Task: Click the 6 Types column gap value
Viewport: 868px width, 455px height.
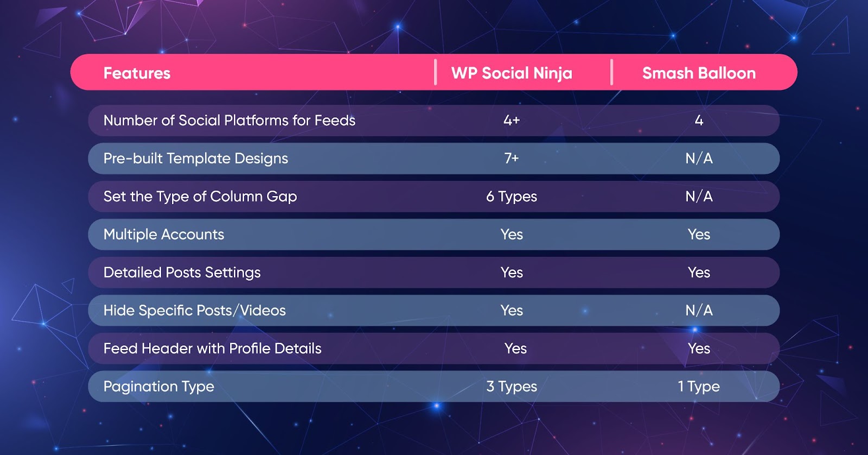Action: (x=512, y=197)
